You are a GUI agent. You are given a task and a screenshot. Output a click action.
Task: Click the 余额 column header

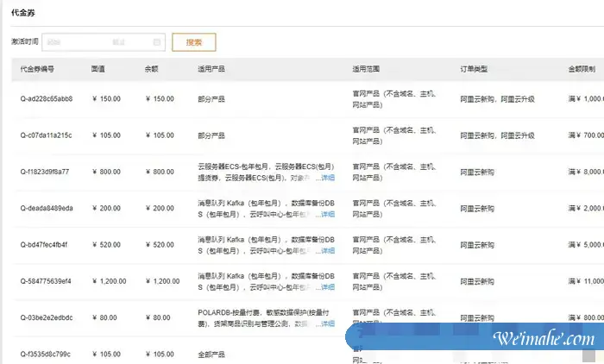[151, 69]
